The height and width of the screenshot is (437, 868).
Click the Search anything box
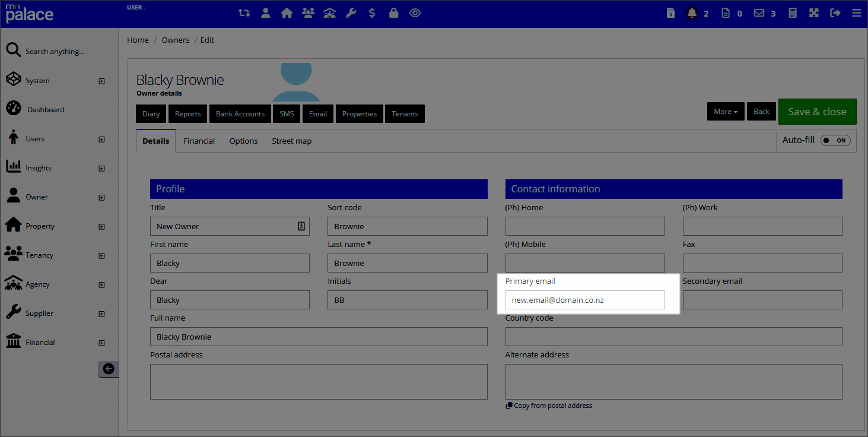pyautogui.click(x=55, y=52)
